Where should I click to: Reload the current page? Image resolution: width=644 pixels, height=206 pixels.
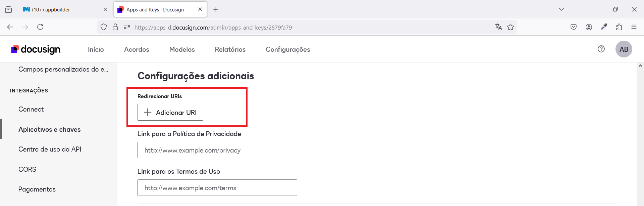pos(40,27)
